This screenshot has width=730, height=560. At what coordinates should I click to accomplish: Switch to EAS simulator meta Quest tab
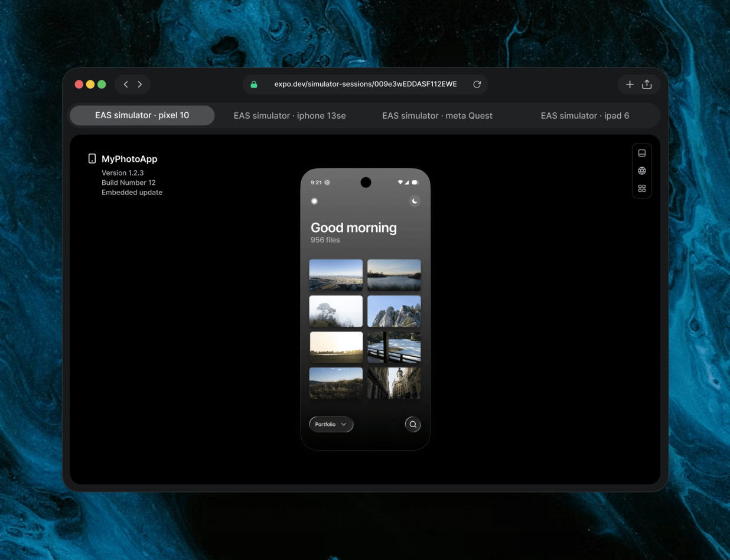click(x=437, y=116)
